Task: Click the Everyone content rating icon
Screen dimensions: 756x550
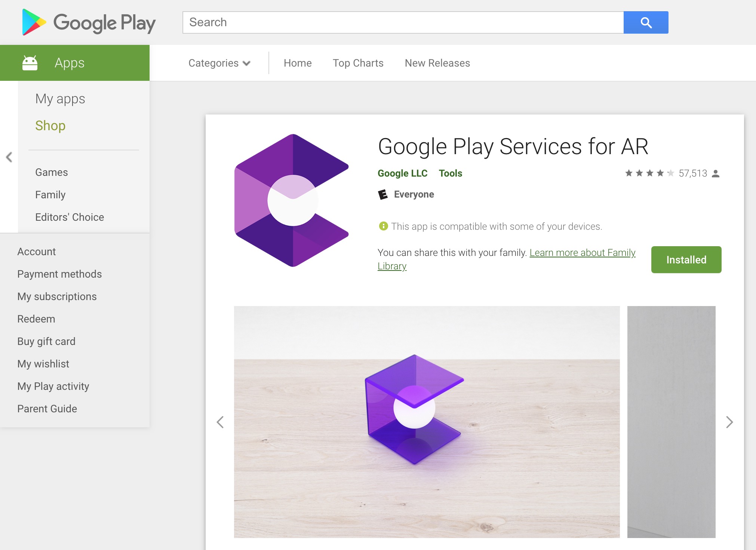Action: coord(383,195)
